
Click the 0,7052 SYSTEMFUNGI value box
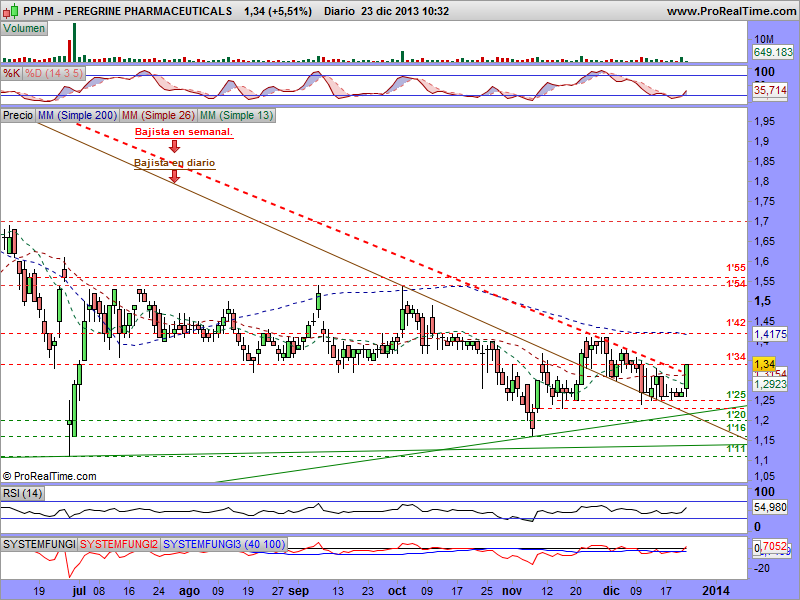coord(770,547)
